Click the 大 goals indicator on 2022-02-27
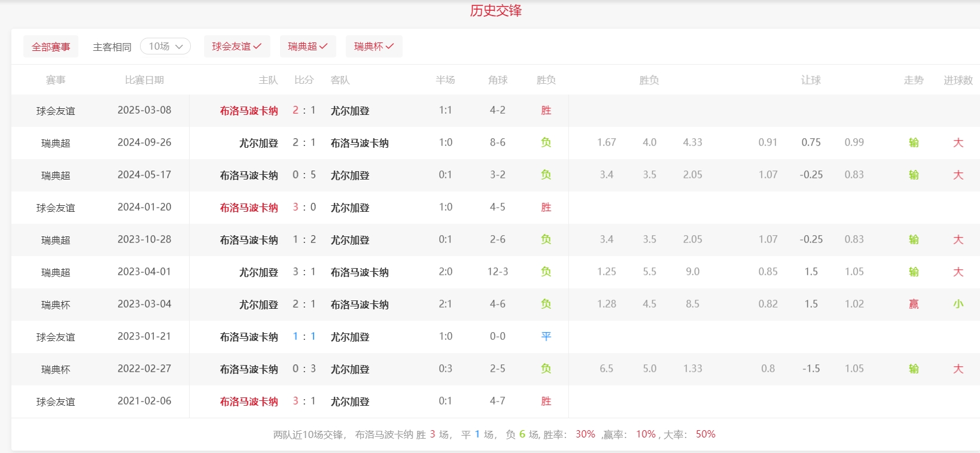The image size is (980, 453). click(x=958, y=369)
